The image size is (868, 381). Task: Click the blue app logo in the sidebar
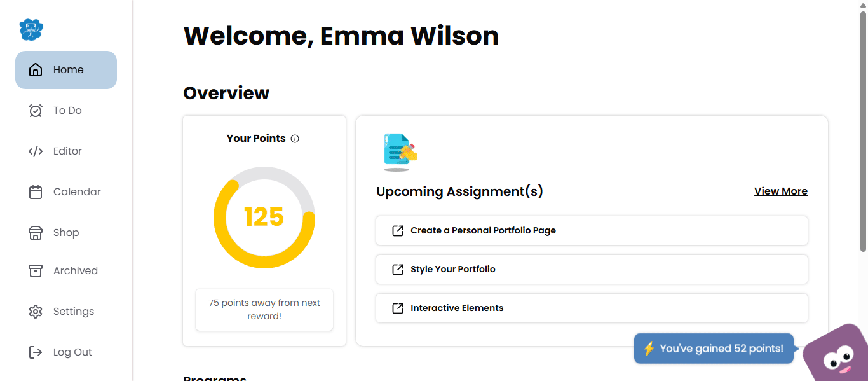(x=31, y=29)
